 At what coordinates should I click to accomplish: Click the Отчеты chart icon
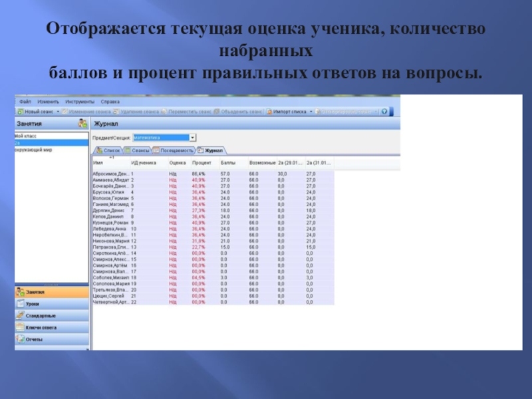[21, 339]
